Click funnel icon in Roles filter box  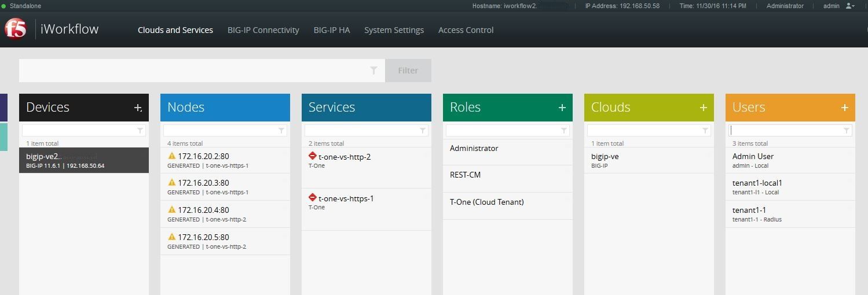[x=564, y=131]
